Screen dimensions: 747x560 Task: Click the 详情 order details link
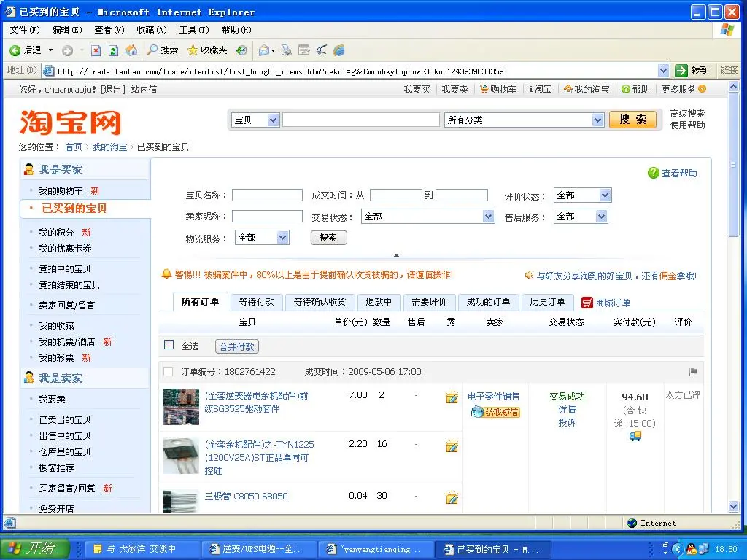pos(567,410)
